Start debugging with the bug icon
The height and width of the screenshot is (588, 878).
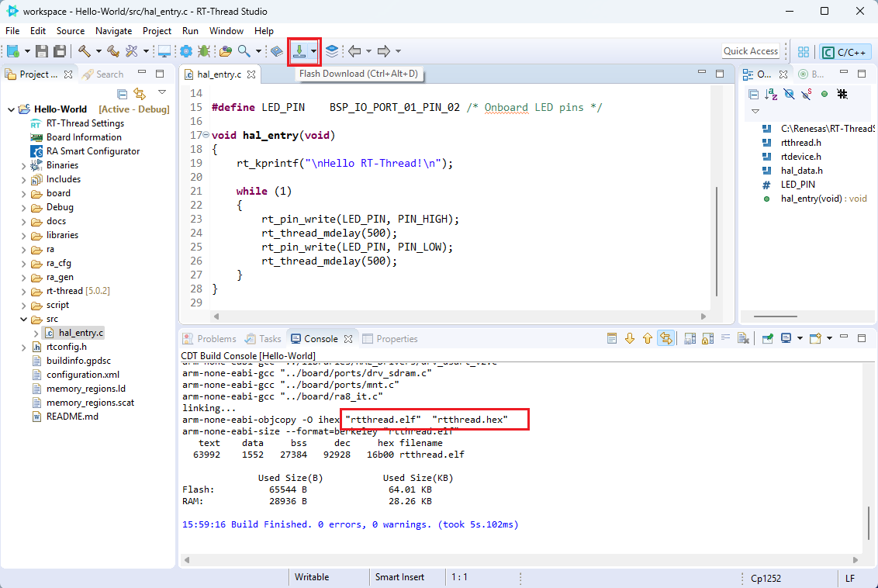[x=204, y=51]
